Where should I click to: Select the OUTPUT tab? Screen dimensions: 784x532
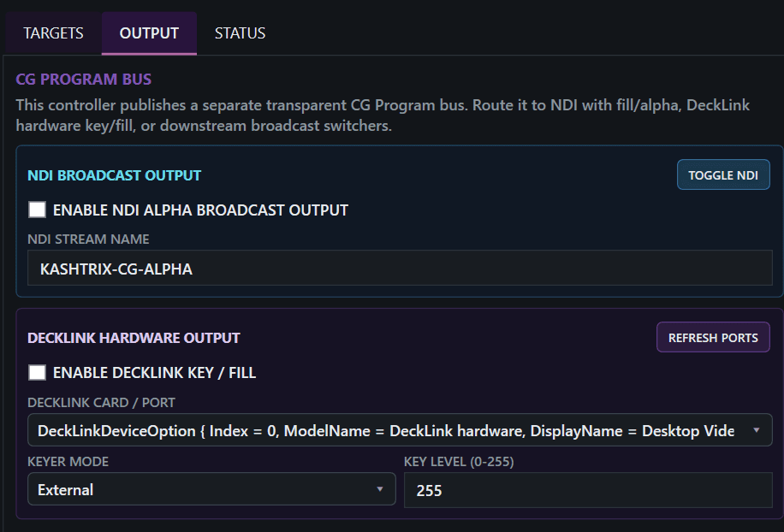pyautogui.click(x=149, y=33)
